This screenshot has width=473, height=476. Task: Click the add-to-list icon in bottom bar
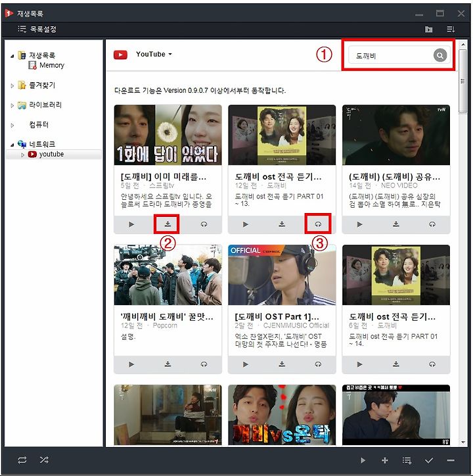tap(407, 460)
